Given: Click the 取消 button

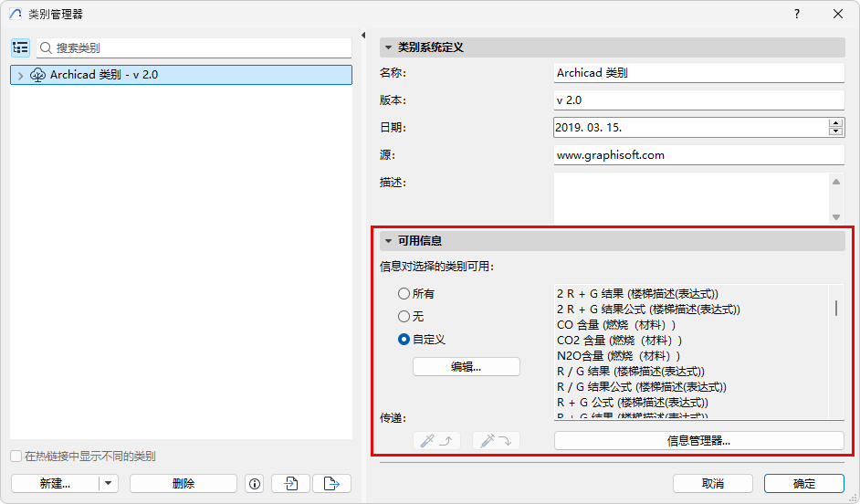Looking at the screenshot, I should click(713, 484).
